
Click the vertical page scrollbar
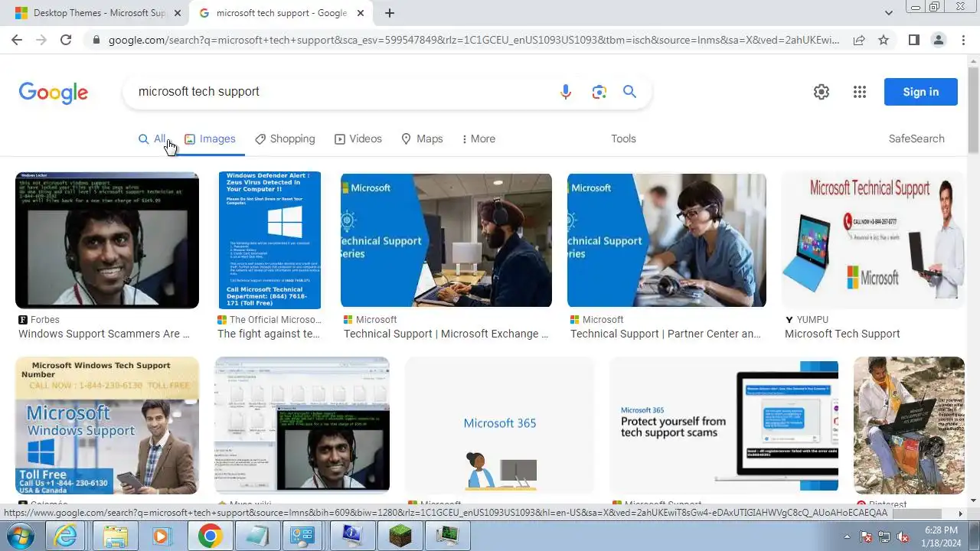tap(973, 111)
